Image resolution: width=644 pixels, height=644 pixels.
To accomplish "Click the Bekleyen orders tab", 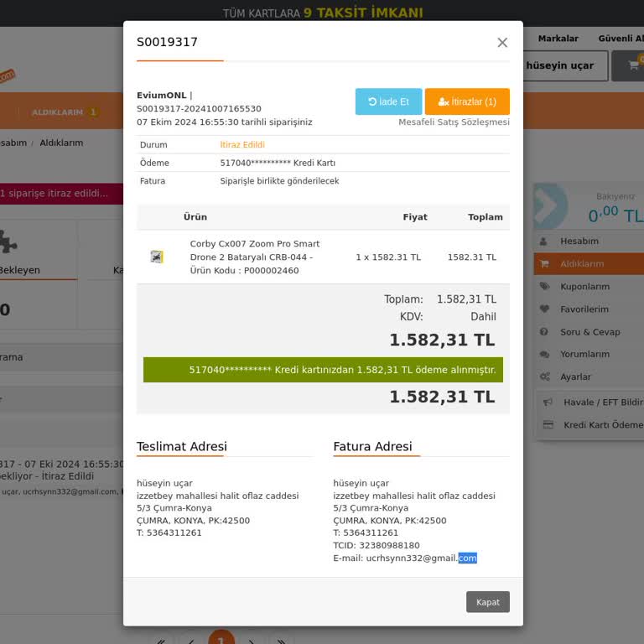I will (x=20, y=270).
